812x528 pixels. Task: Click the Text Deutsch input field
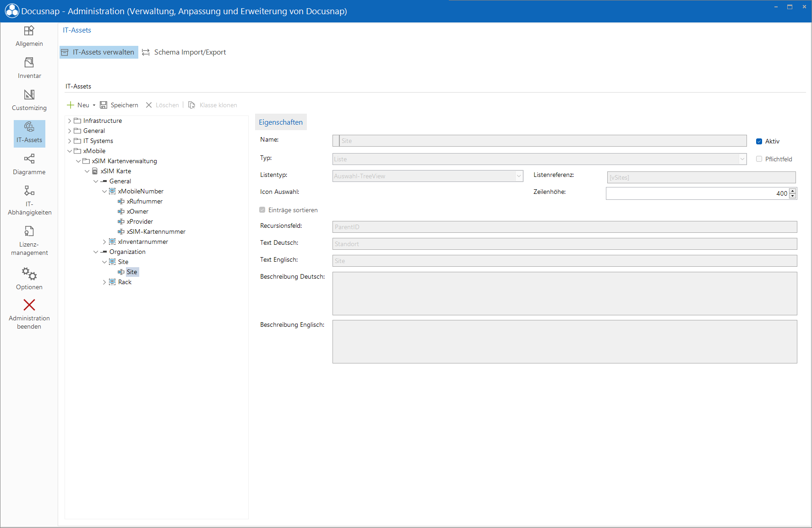[565, 244]
